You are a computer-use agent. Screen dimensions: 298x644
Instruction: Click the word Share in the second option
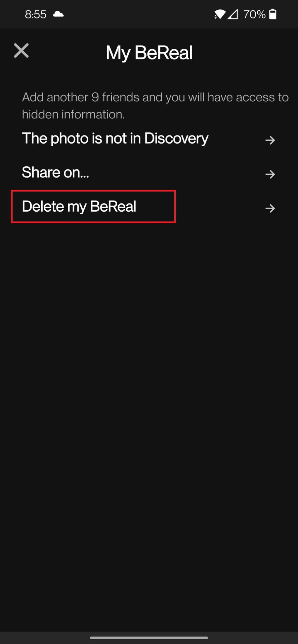[41, 172]
